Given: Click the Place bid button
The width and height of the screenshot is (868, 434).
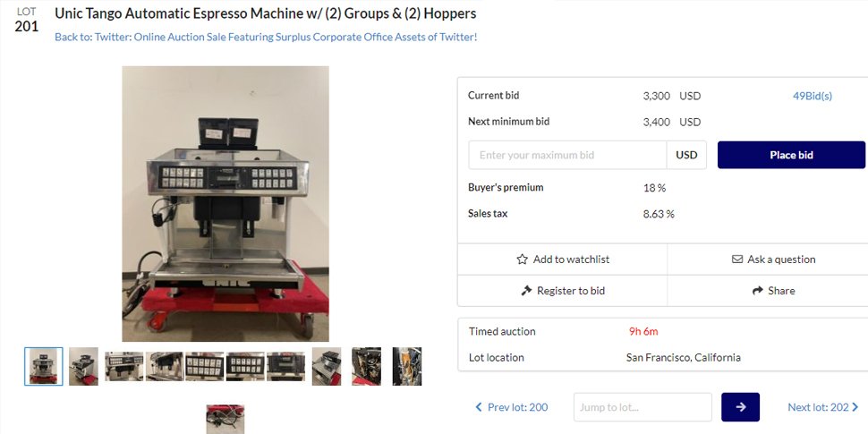Looking at the screenshot, I should pyautogui.click(x=791, y=155).
